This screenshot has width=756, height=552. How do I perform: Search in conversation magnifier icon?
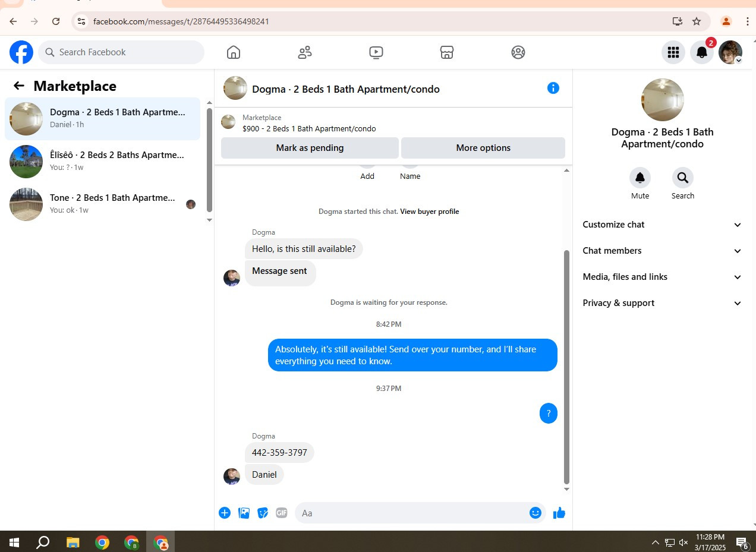[682, 178]
